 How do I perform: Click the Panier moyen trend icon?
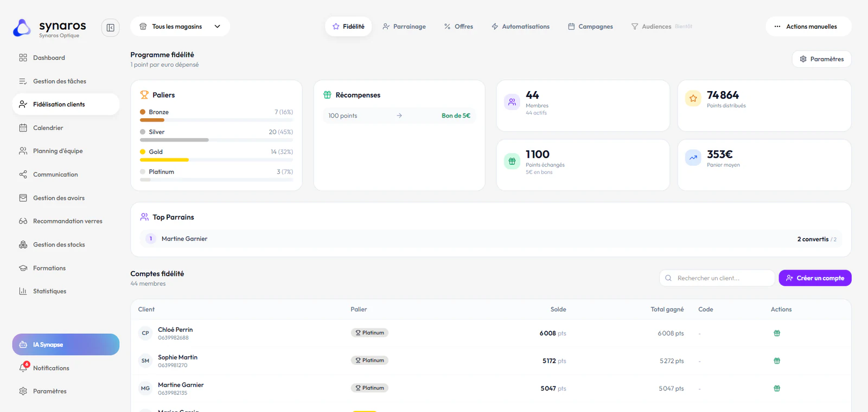tap(693, 158)
